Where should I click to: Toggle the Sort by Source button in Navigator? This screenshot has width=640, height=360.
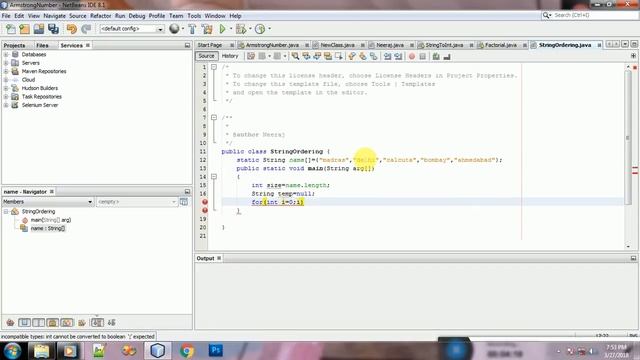pyautogui.click(x=111, y=323)
